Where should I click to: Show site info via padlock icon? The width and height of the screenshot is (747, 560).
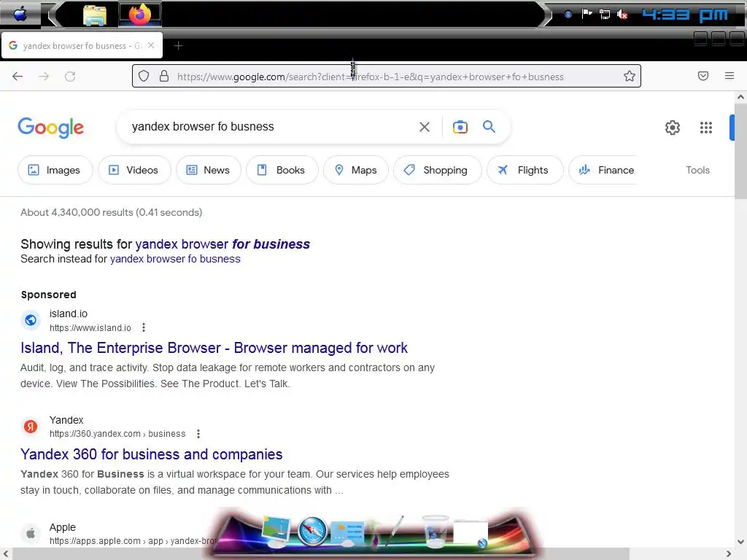tap(164, 76)
